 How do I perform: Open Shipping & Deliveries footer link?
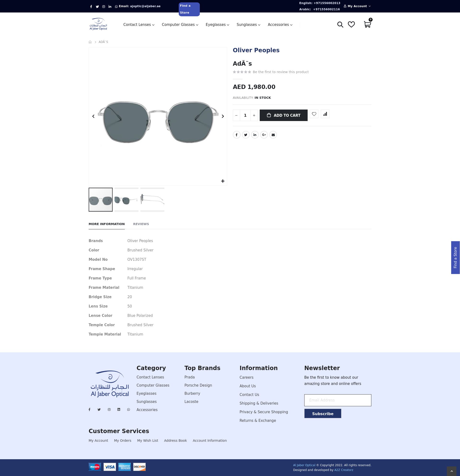pyautogui.click(x=259, y=403)
